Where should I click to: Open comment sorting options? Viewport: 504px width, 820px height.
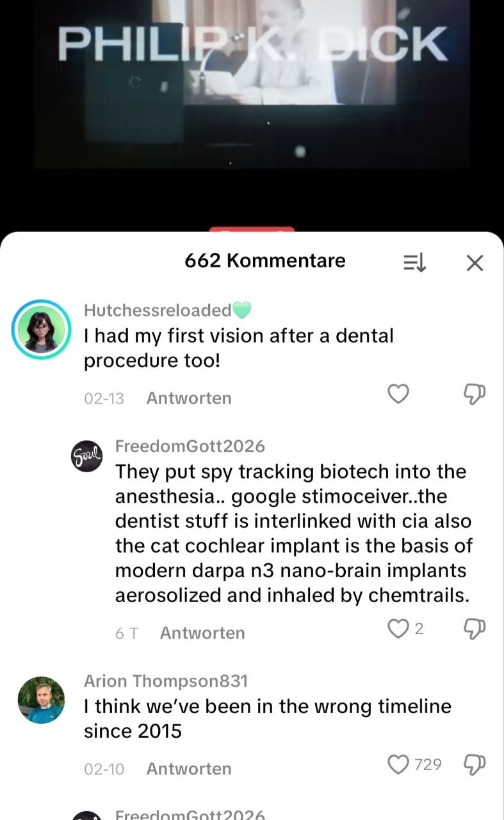(x=414, y=262)
